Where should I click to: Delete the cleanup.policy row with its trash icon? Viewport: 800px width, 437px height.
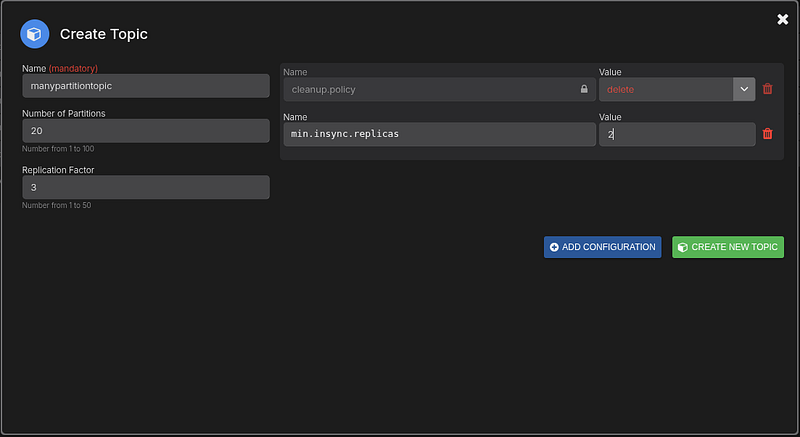click(768, 89)
